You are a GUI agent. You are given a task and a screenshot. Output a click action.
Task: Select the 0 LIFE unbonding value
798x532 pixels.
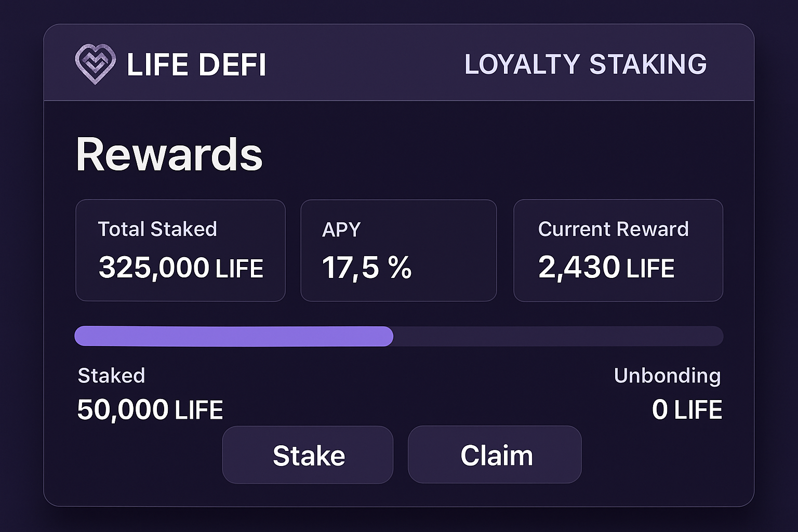point(687,409)
